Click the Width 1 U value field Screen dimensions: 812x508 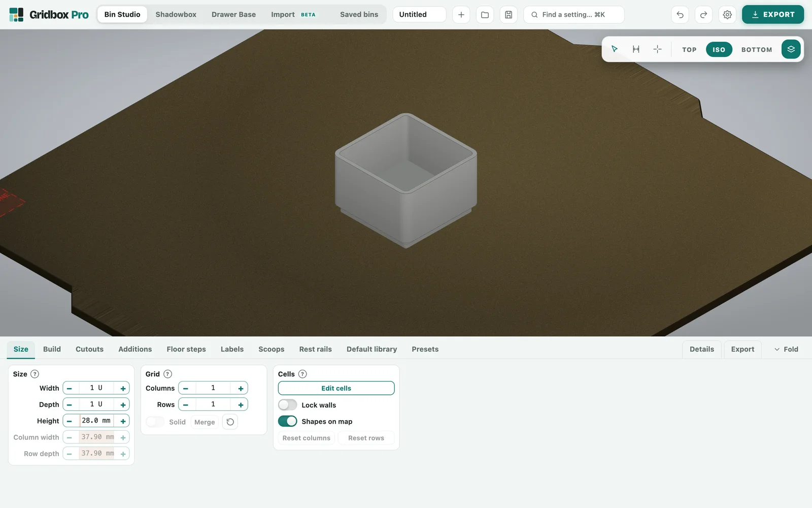point(96,388)
